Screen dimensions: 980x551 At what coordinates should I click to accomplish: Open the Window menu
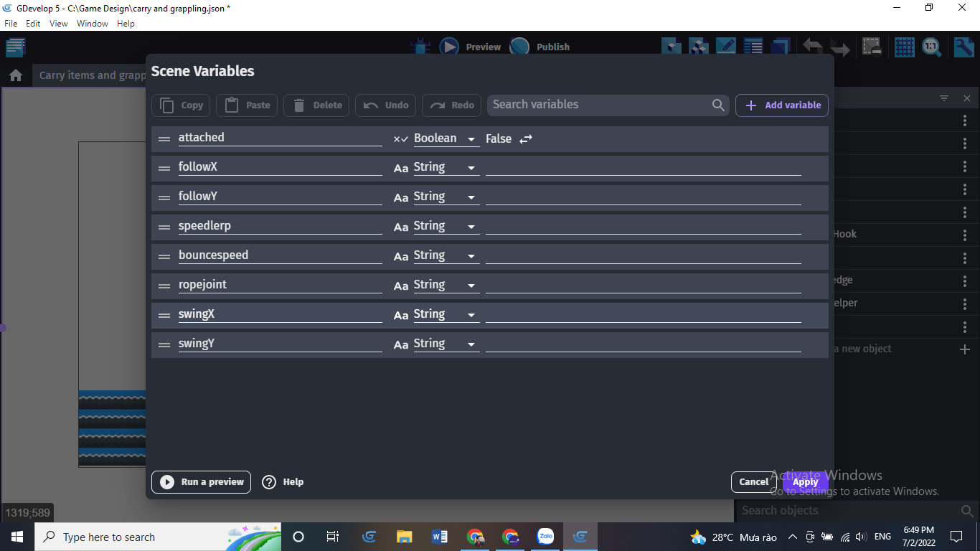(92, 24)
